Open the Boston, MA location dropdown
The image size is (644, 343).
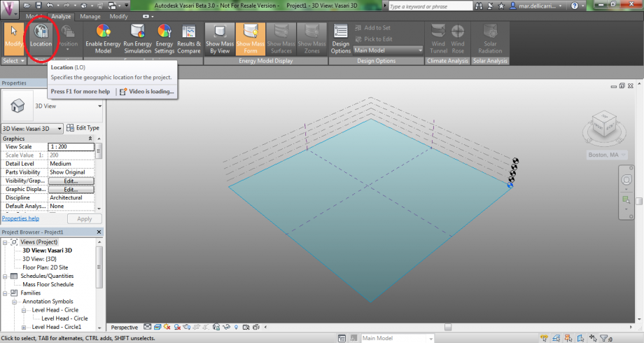pyautogui.click(x=607, y=155)
